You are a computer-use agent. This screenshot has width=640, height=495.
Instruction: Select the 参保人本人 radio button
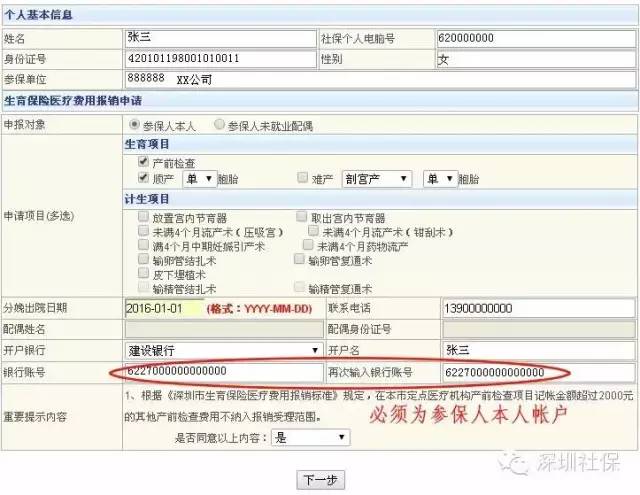click(x=135, y=126)
